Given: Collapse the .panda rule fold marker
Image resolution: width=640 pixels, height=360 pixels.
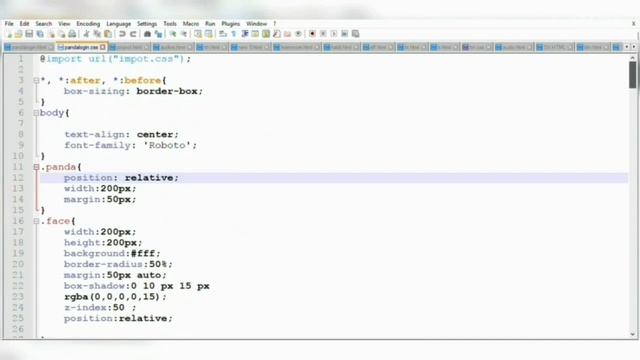Looking at the screenshot, I should 36,167.
